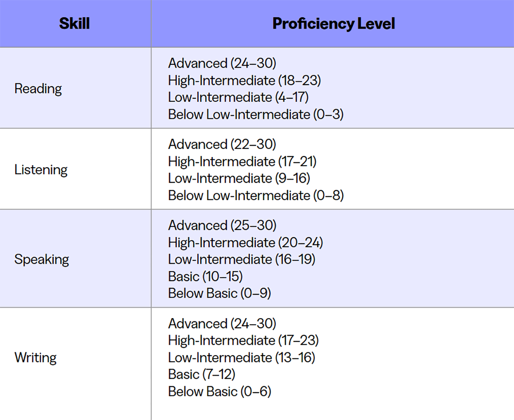The height and width of the screenshot is (420, 514).
Task: Click Speaking Basic (10–15) line
Action: [205, 276]
